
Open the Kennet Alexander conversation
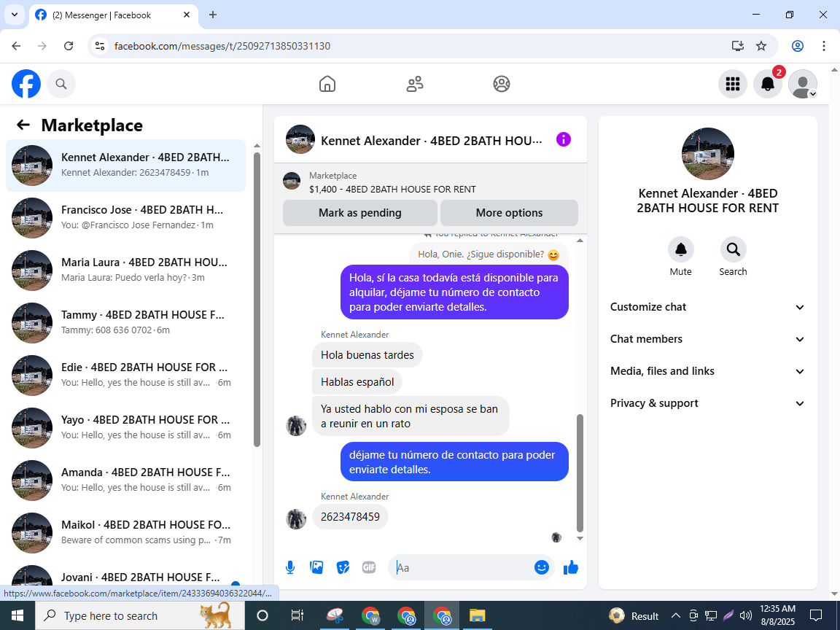(126, 165)
